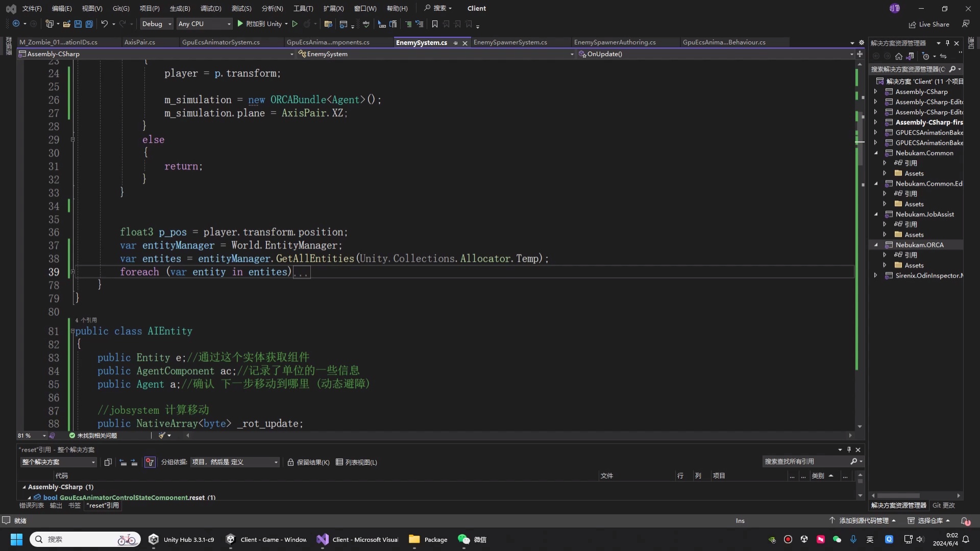
Task: Unpin the Solution Explorer panel
Action: pos(948,43)
